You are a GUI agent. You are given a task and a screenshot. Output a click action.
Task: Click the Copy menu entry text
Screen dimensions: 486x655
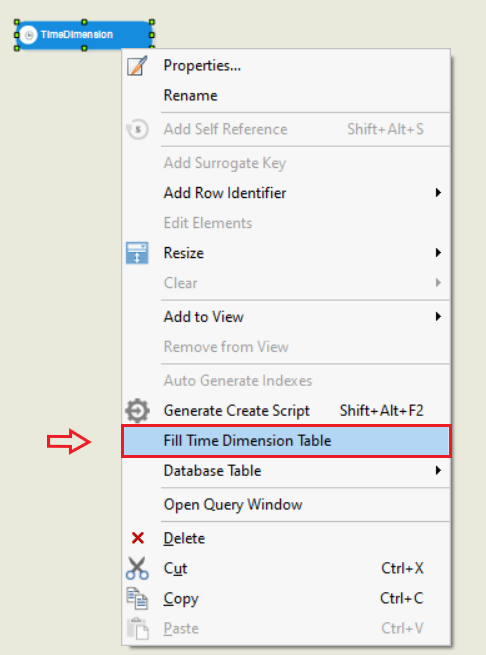coord(181,599)
